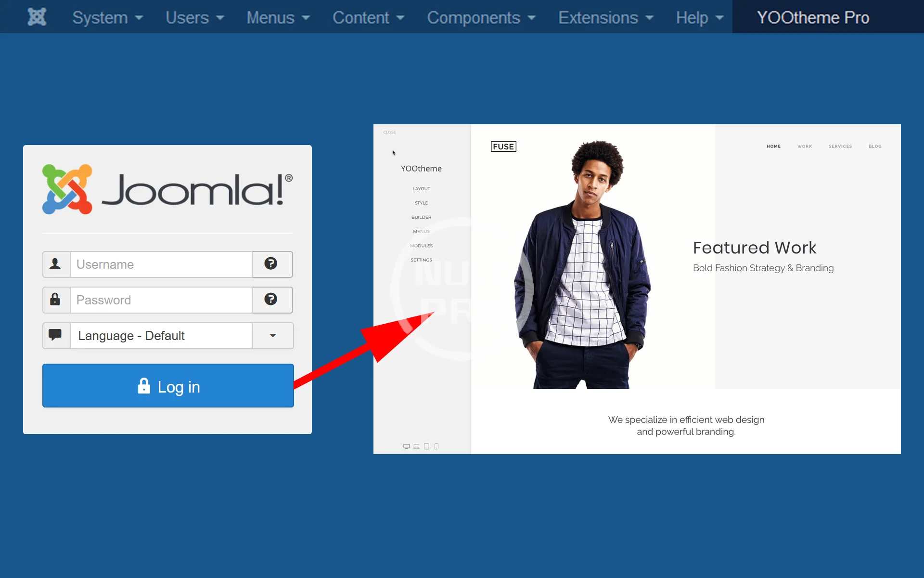Open the Language - Default dropdown
The width and height of the screenshot is (924, 578).
[x=168, y=336]
